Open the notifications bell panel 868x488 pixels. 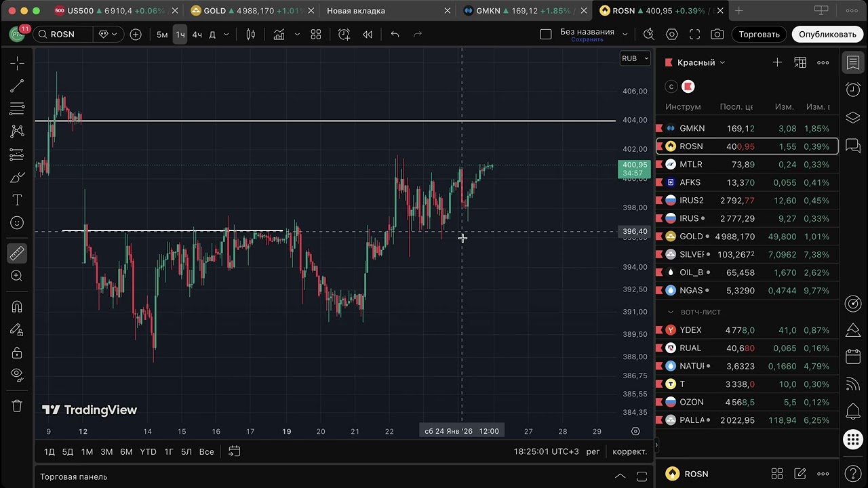coord(853,411)
